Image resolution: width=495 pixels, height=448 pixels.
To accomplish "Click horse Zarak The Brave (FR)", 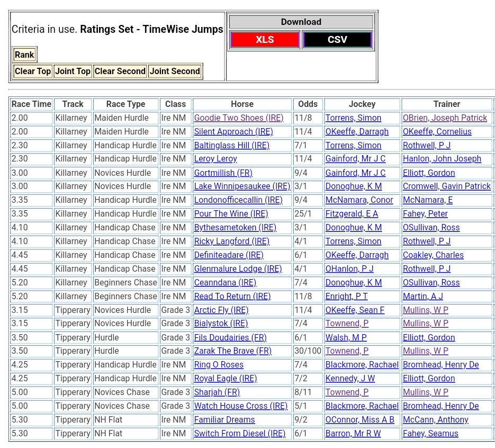I will [x=232, y=351].
